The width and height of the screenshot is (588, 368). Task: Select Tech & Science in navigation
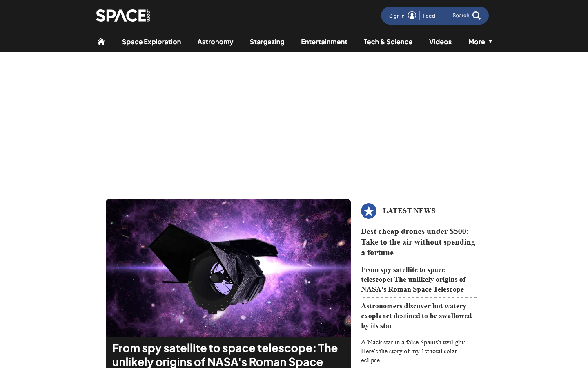point(388,42)
